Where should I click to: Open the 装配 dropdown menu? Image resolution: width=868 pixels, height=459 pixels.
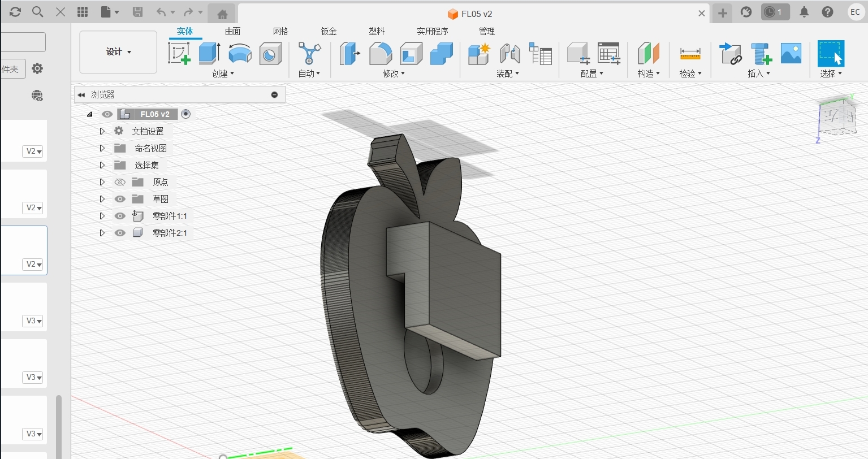pos(508,73)
